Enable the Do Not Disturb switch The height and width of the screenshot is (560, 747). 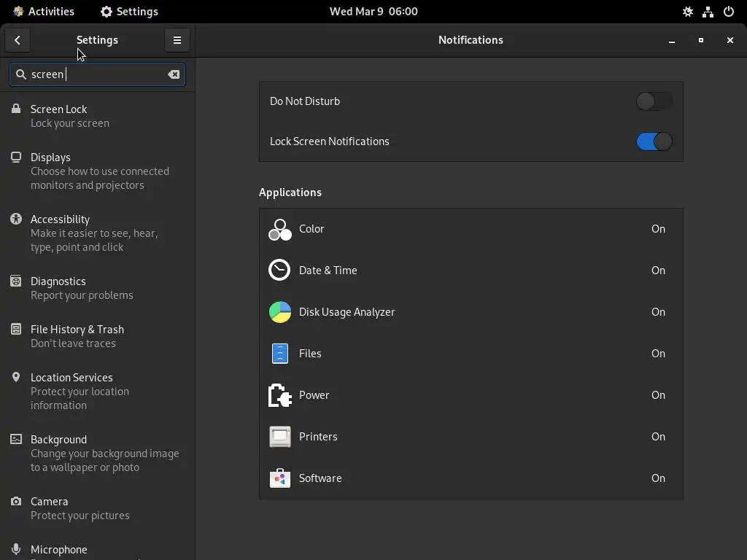[654, 101]
